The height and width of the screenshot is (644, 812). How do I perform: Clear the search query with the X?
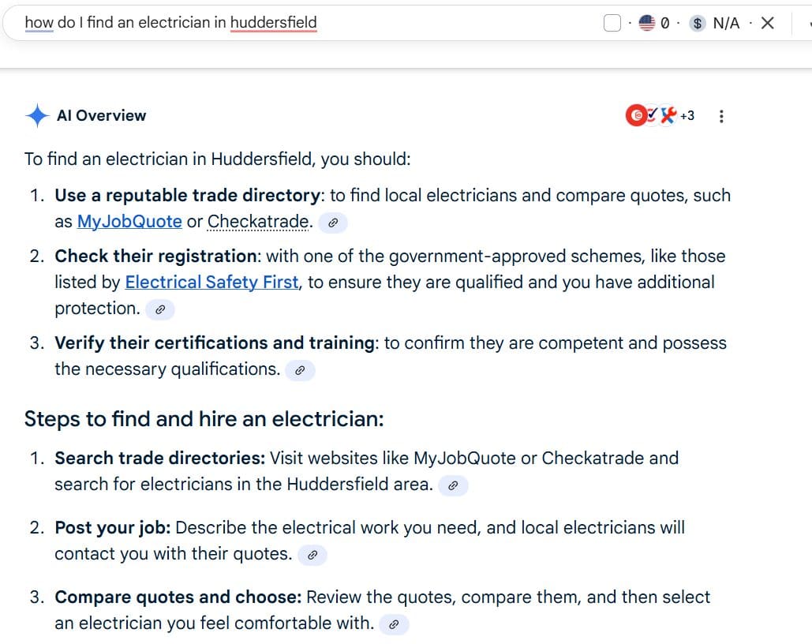click(x=767, y=24)
